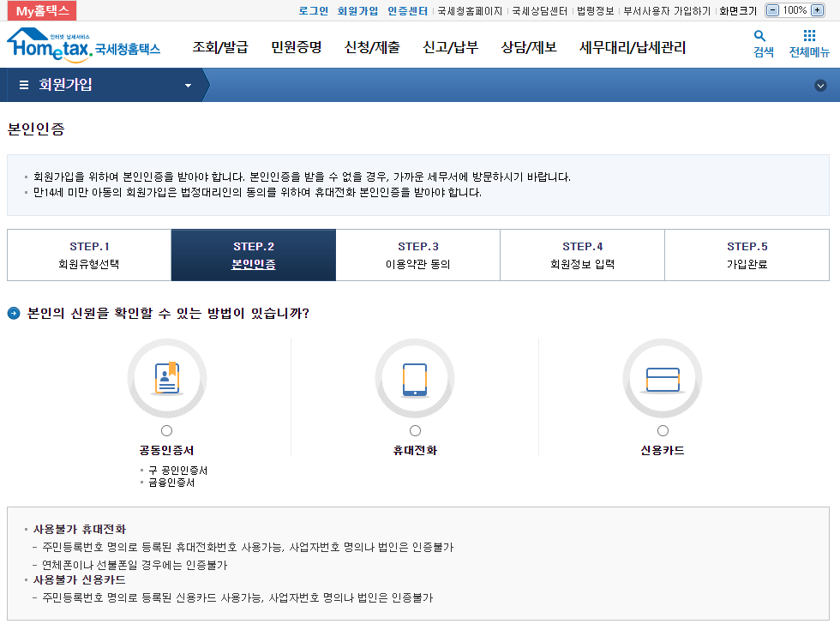Click the 공동인증서 certificate icon
The image size is (840, 642).
(x=167, y=378)
